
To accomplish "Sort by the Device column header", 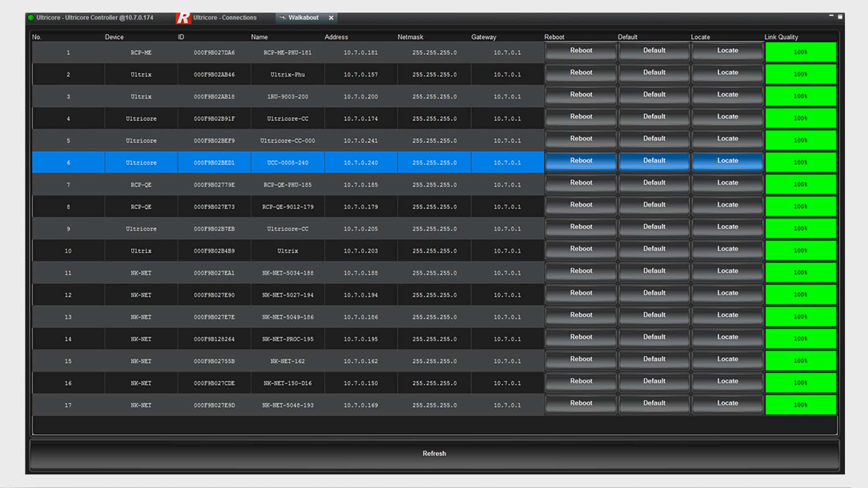I will (114, 37).
